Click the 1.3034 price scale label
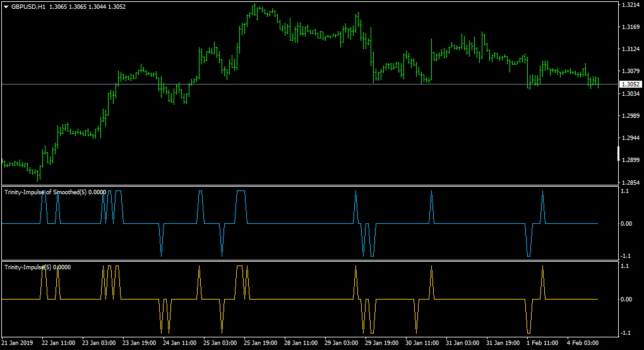Viewport: 644px width, 350px height. point(631,93)
